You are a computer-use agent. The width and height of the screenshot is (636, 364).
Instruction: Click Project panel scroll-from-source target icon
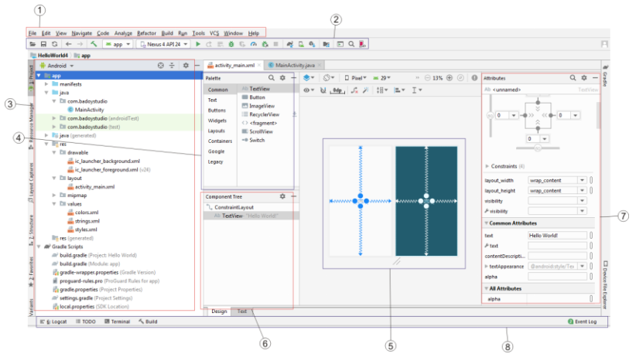click(x=161, y=65)
